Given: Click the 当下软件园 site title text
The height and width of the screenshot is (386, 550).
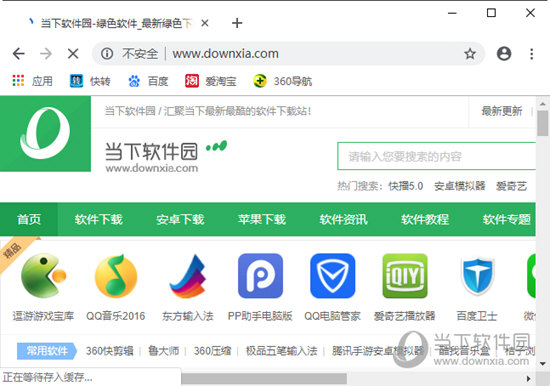Looking at the screenshot, I should [151, 151].
